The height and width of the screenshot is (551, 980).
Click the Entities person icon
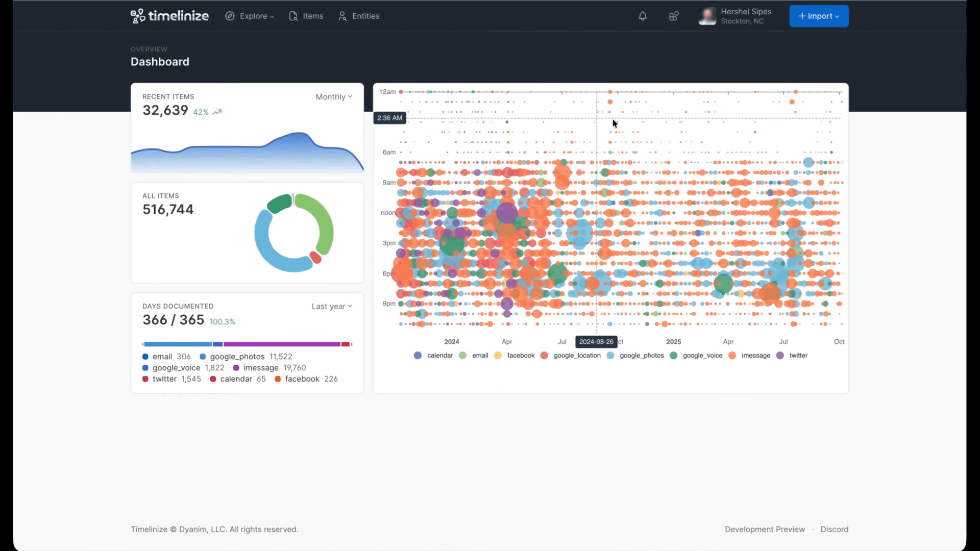click(342, 16)
